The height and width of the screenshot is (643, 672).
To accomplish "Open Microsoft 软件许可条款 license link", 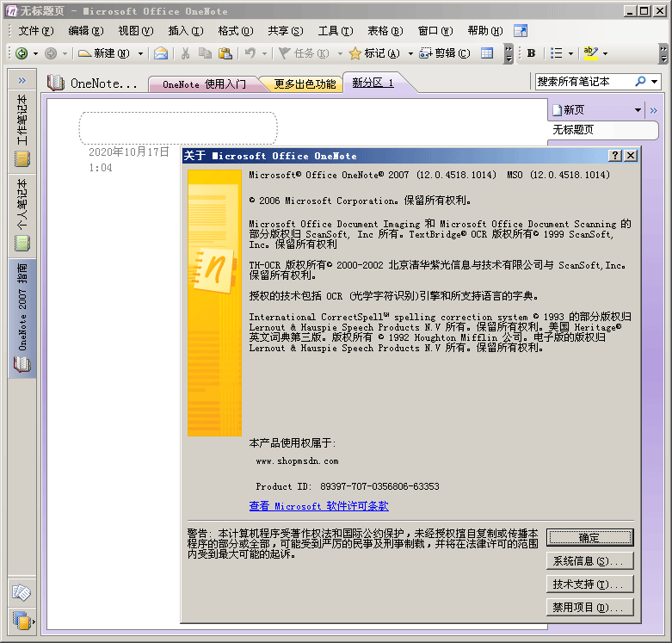I will coord(318,506).
